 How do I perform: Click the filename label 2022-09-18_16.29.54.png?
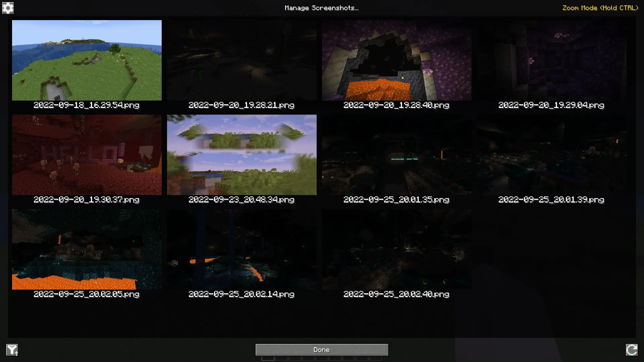click(x=87, y=105)
